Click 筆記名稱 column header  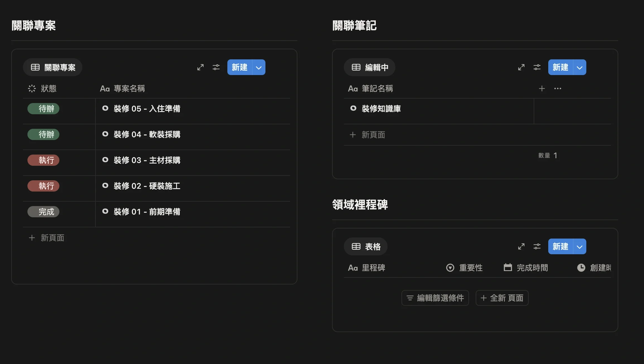tap(370, 88)
